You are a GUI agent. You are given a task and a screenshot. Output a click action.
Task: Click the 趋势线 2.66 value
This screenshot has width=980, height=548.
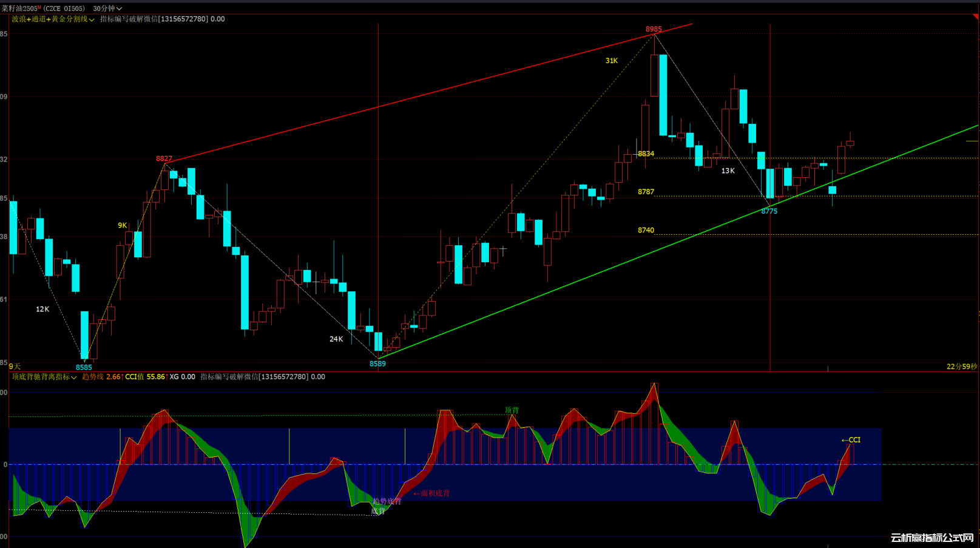click(x=101, y=377)
